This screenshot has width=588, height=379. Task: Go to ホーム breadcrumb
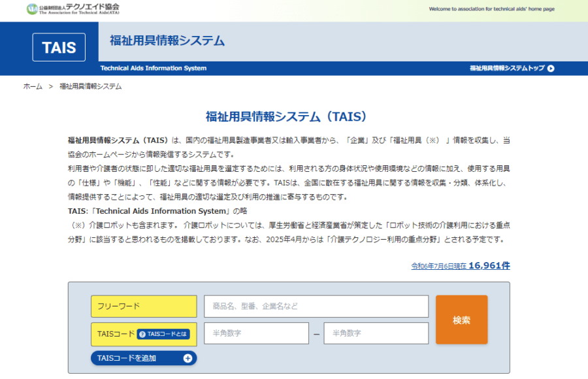[33, 86]
